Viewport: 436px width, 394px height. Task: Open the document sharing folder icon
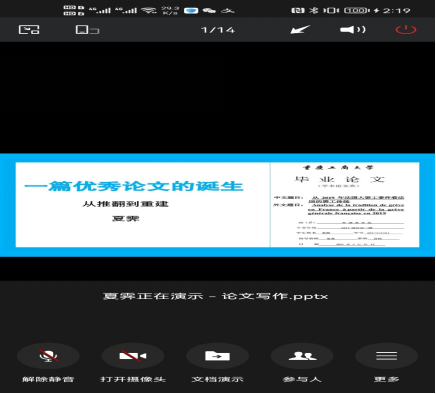(x=217, y=356)
